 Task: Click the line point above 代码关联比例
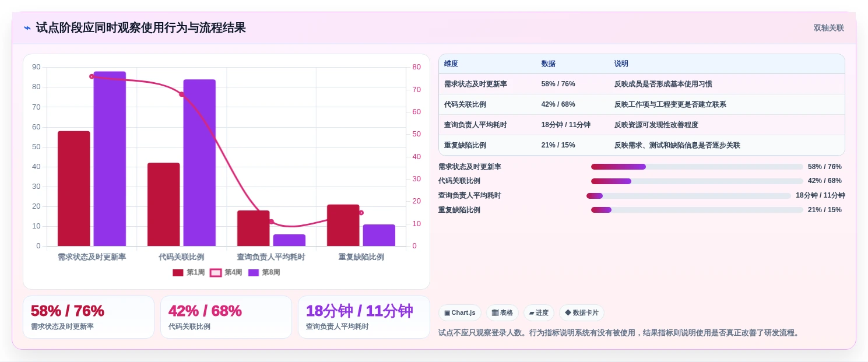coord(181,94)
